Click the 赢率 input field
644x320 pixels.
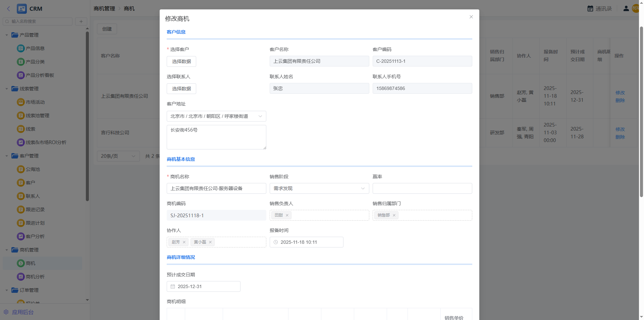[422, 188]
